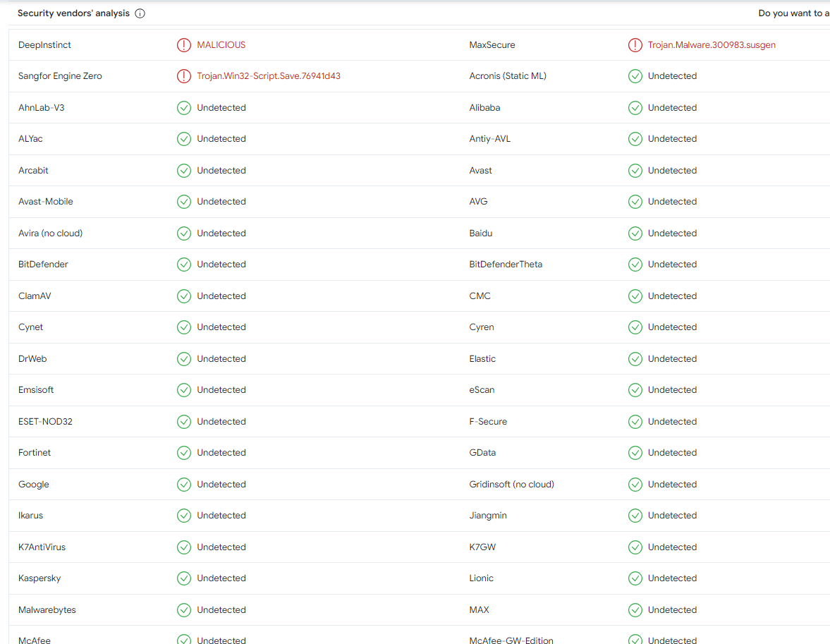Screen dimensions: 830x644
Task: Click the Trojan.Win32-Script.Save.76941d43 detection text
Action: point(269,76)
